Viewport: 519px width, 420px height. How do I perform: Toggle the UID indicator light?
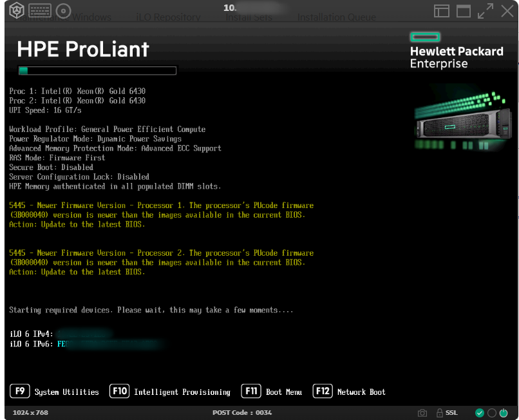492,412
